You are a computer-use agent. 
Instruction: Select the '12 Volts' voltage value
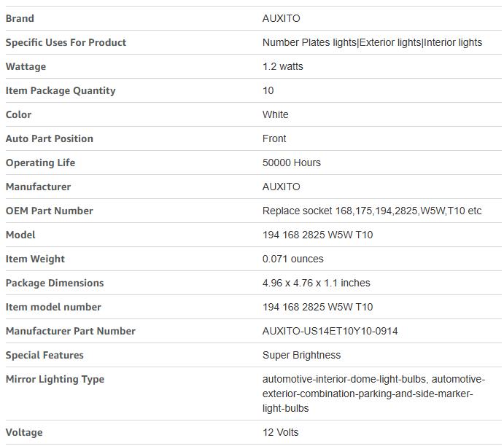281,432
